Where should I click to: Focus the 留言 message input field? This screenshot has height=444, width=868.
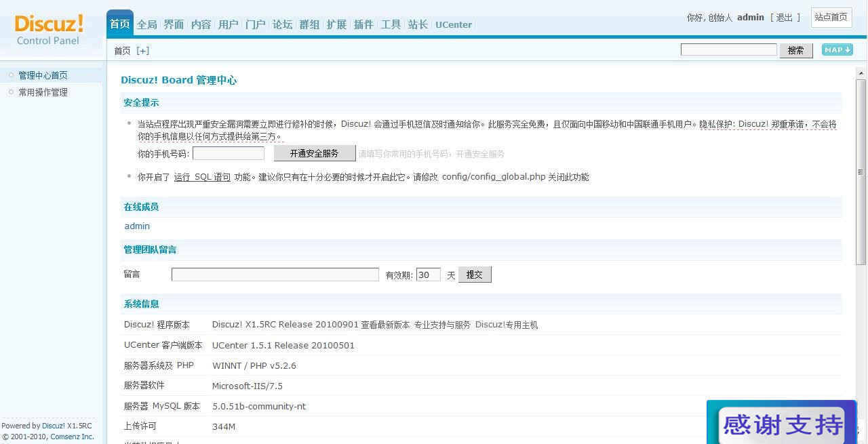click(x=275, y=275)
